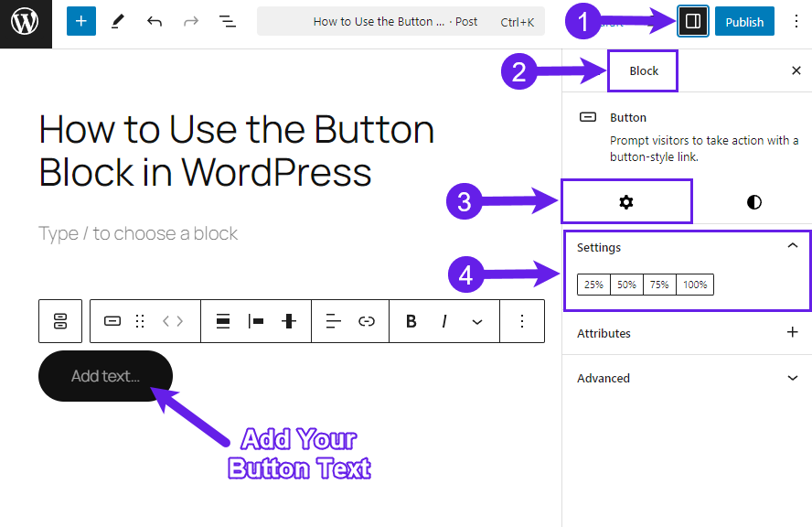Viewport: 812px width, 527px height.
Task: Open the text alignment option
Action: click(x=334, y=321)
